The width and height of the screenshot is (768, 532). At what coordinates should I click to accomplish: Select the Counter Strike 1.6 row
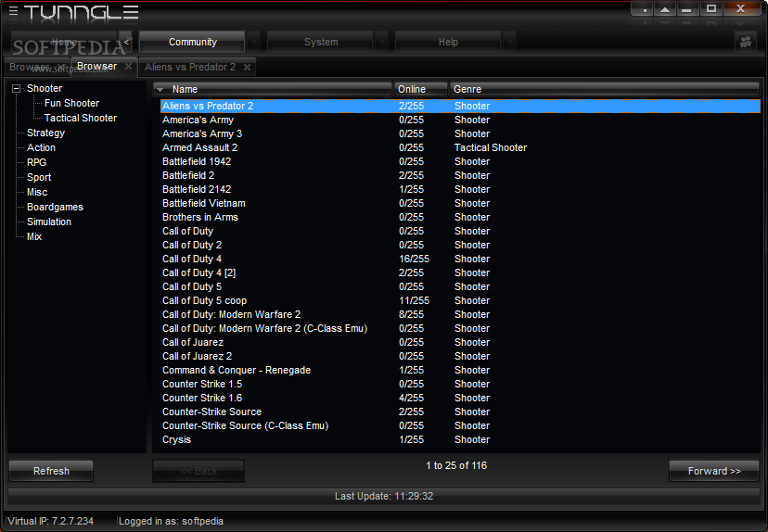(460, 398)
